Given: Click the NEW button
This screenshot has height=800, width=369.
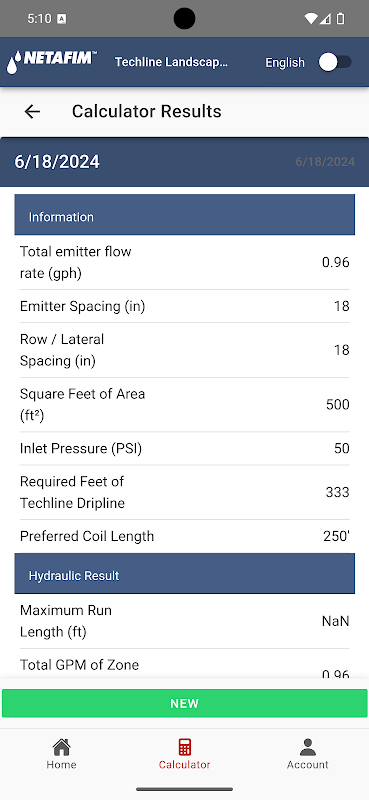Looking at the screenshot, I should click(184, 703).
